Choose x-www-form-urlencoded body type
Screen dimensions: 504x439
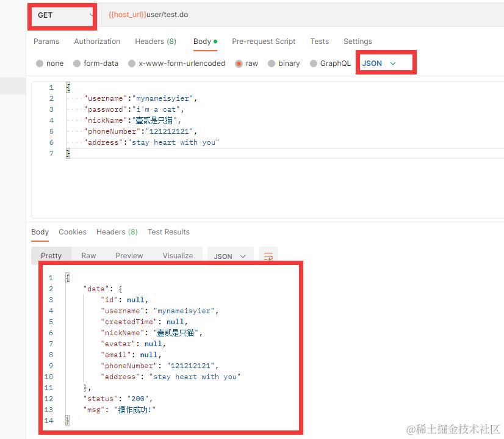(x=132, y=63)
